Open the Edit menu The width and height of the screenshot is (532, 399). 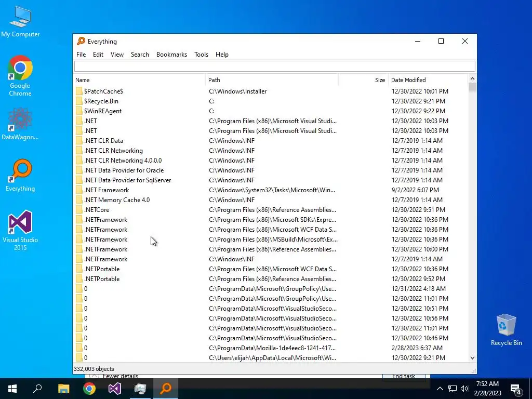click(x=98, y=54)
